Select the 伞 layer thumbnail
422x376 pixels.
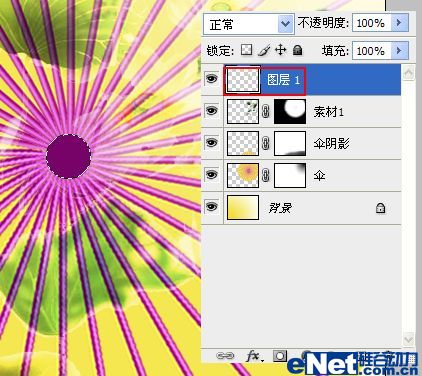(x=243, y=175)
